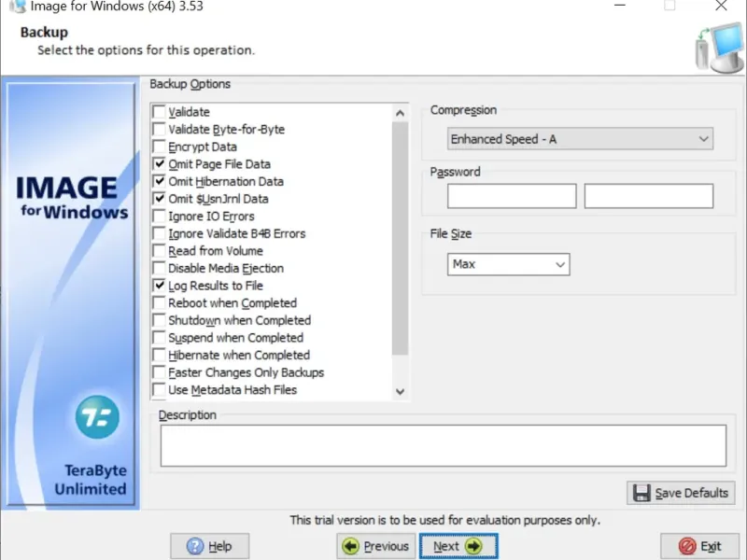
Task: Click Save Defaults button
Action: (681, 493)
